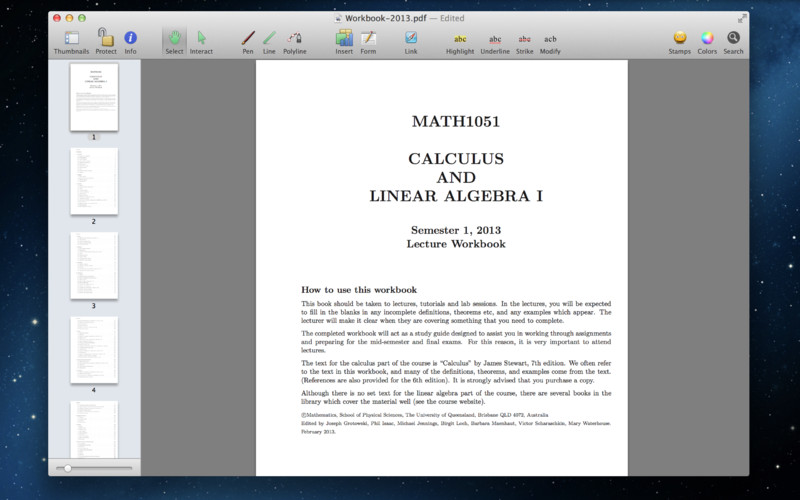Click the 'February 2013.' line
This screenshot has height=500, width=800.
(318, 432)
